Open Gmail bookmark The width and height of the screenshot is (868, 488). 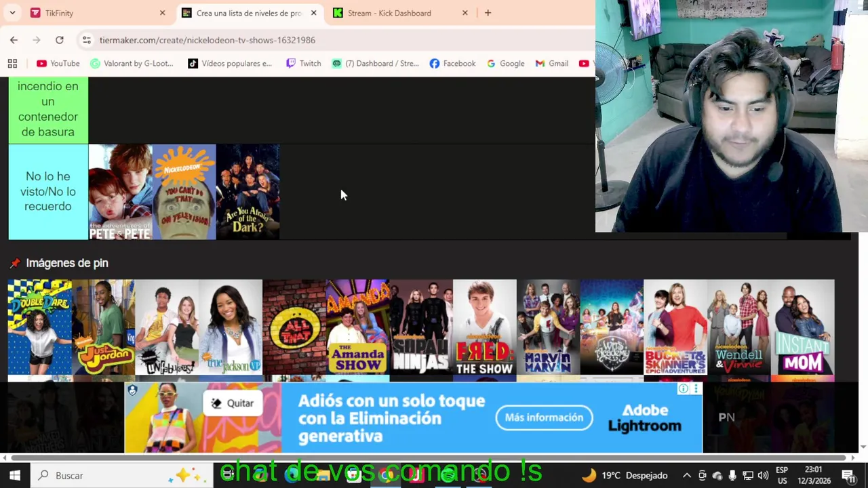tap(551, 64)
